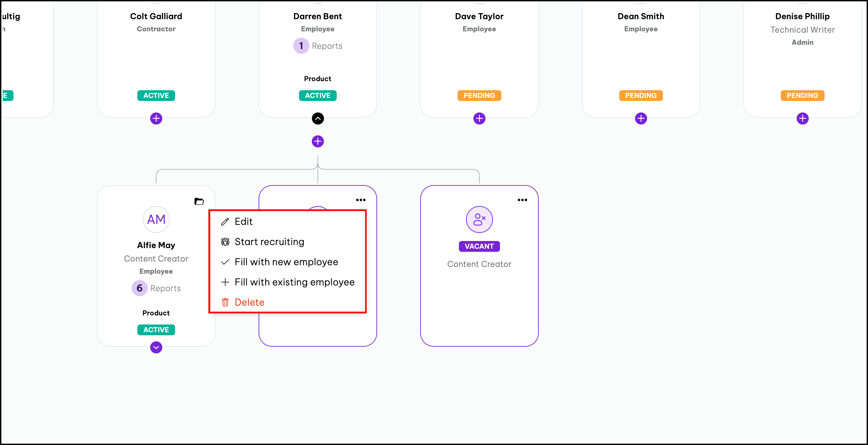Click the 6 Reports badge on Alfie May
The height and width of the screenshot is (445, 868).
(x=139, y=288)
